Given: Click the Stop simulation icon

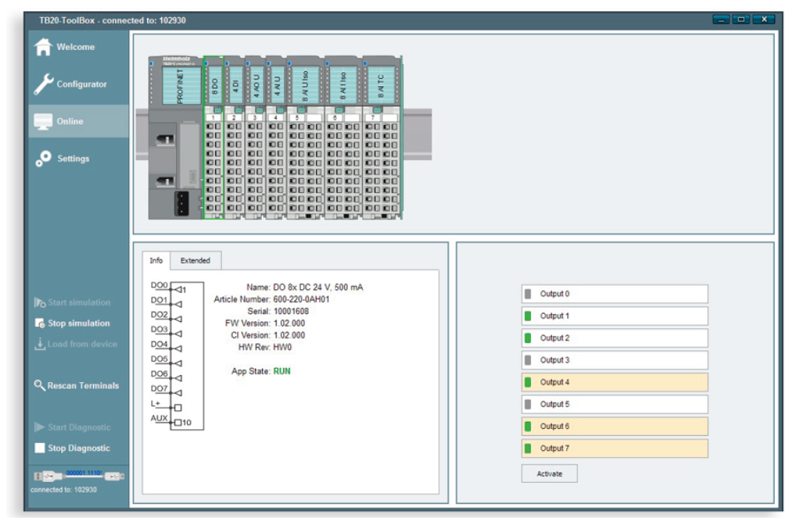Looking at the screenshot, I should coord(40,323).
